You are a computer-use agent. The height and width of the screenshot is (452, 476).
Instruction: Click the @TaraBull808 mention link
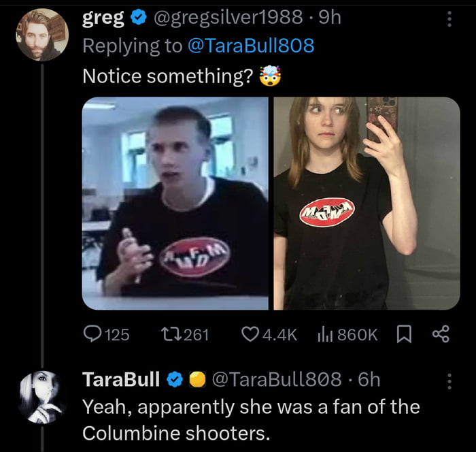click(249, 46)
